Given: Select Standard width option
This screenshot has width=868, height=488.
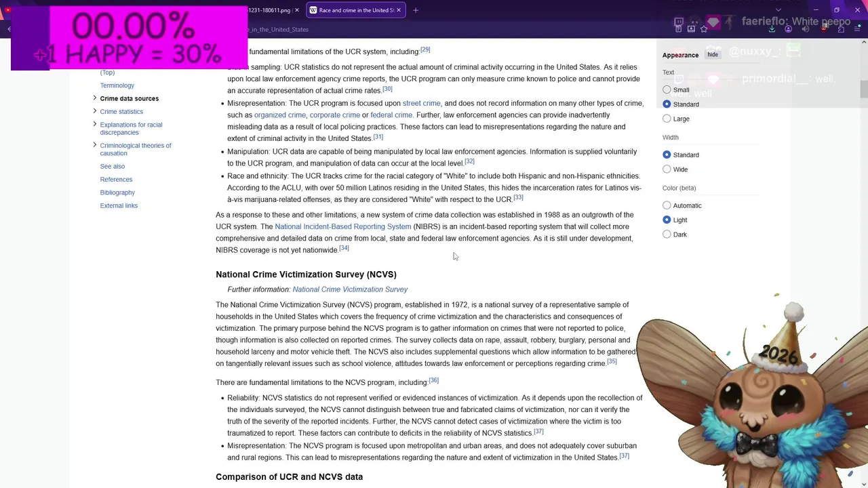Looking at the screenshot, I should click(667, 155).
